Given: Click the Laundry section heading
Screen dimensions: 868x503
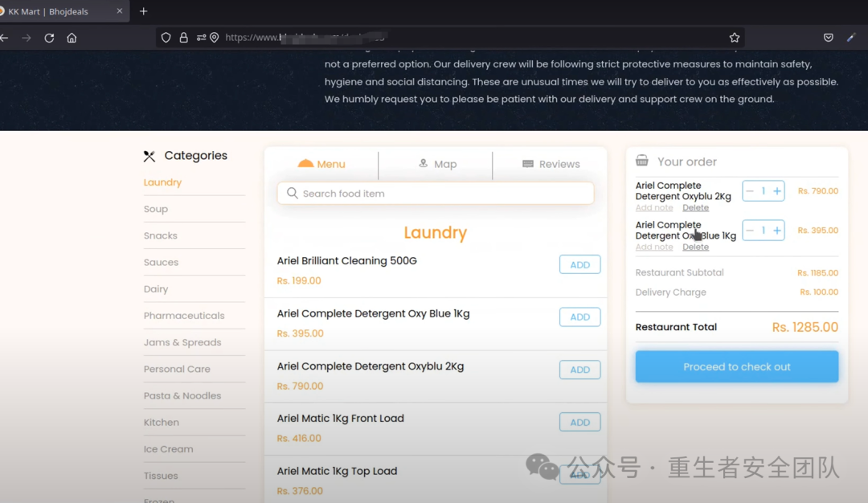Looking at the screenshot, I should pos(435,233).
